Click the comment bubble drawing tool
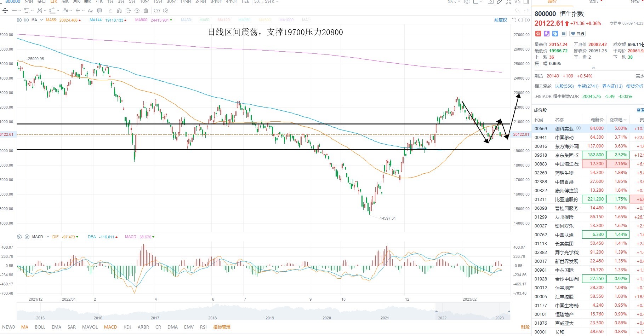Screen dimensions: 644x336 tap(99, 11)
